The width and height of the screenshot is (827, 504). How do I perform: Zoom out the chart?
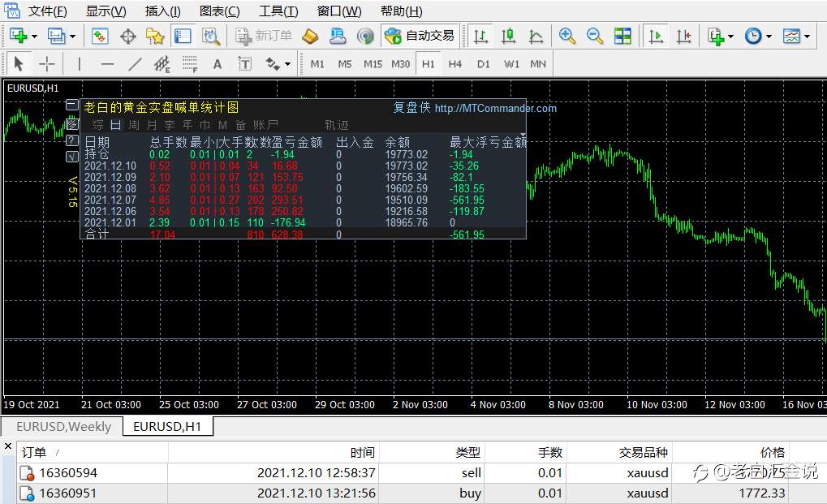coord(595,36)
